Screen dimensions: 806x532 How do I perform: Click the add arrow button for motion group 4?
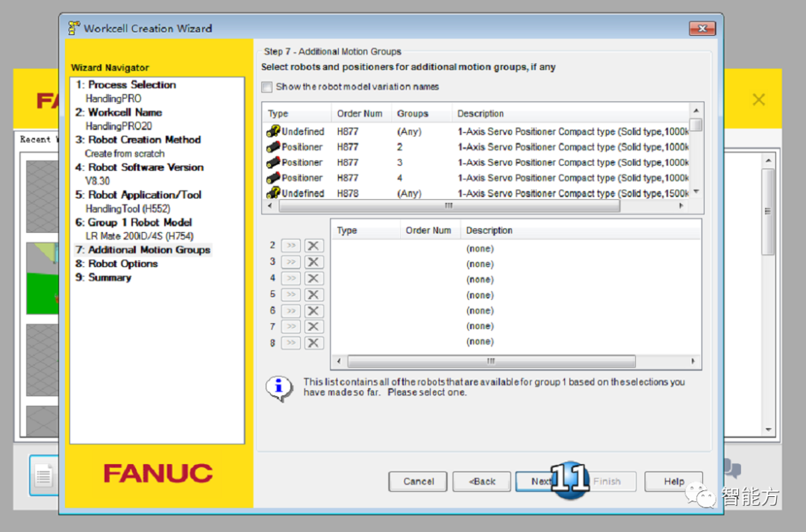pos(291,278)
